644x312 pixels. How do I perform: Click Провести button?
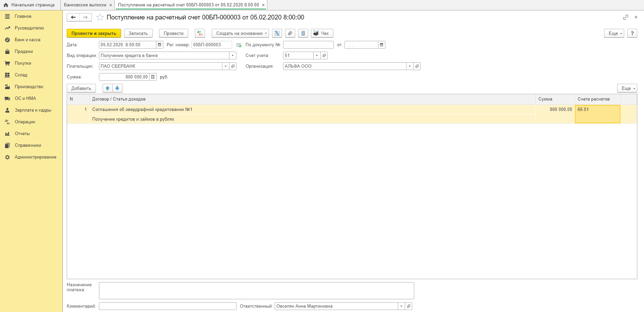coord(173,33)
